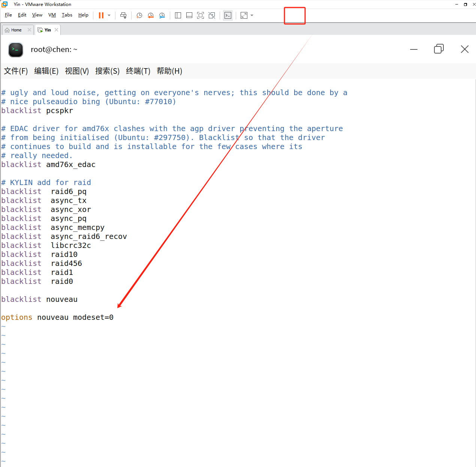476x467 pixels.
Task: Toggle the thumbnail bar view
Action: tap(189, 15)
